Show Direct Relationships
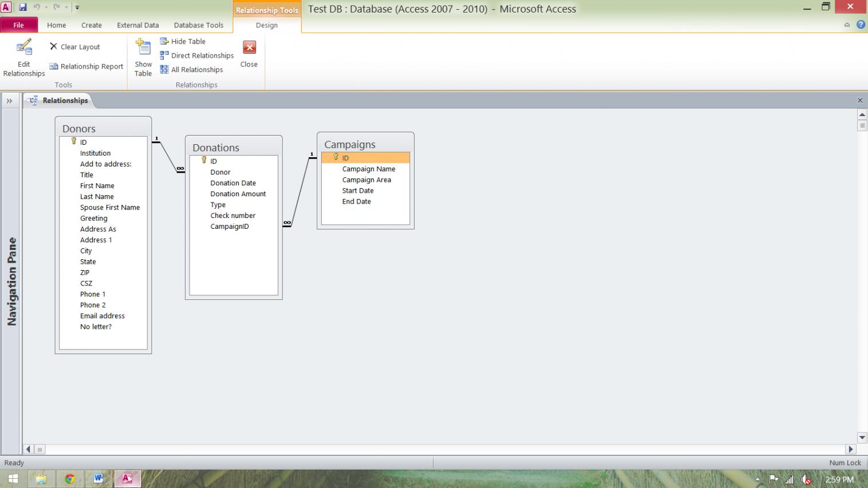The width and height of the screenshot is (868, 488). click(197, 55)
